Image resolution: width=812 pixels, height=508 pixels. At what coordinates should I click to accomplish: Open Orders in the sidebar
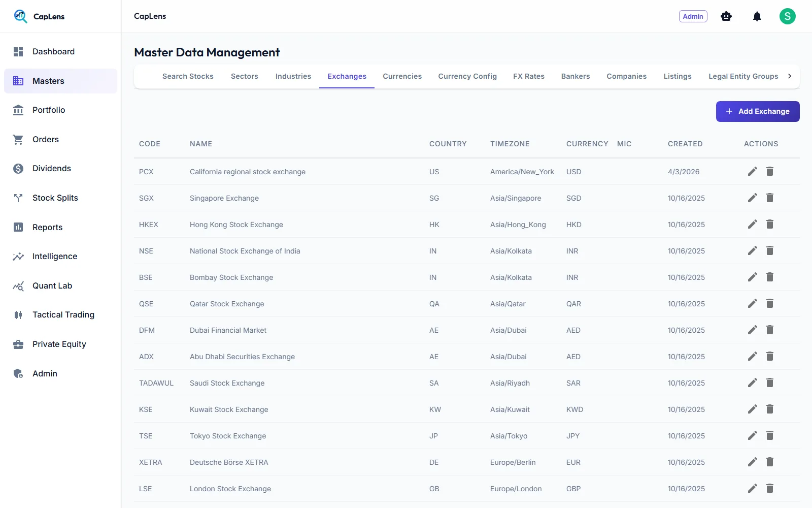pyautogui.click(x=60, y=139)
